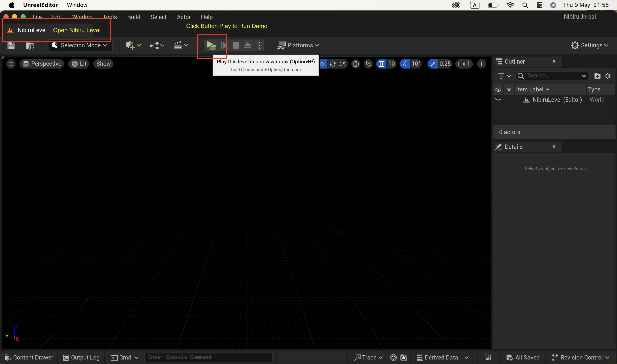Open the Content Drawer

[29, 357]
